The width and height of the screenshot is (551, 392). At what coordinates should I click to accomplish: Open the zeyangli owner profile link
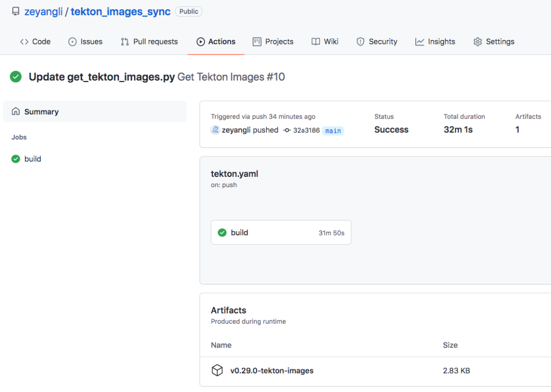tap(43, 12)
